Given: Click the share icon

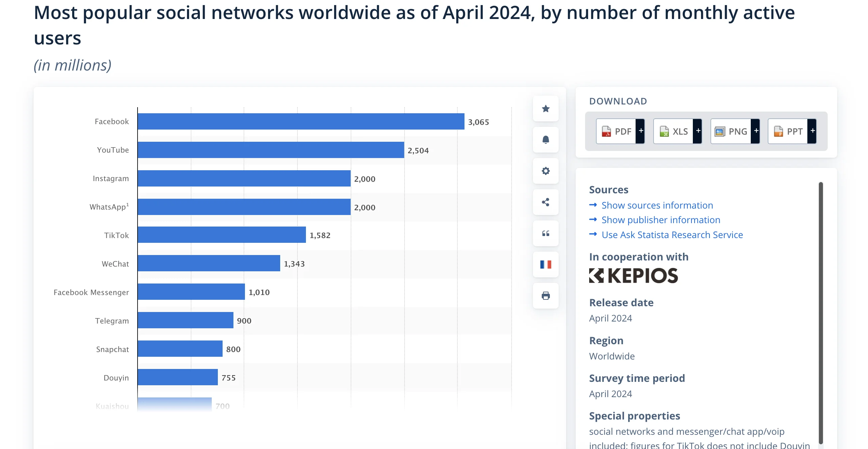Looking at the screenshot, I should pyautogui.click(x=545, y=202).
